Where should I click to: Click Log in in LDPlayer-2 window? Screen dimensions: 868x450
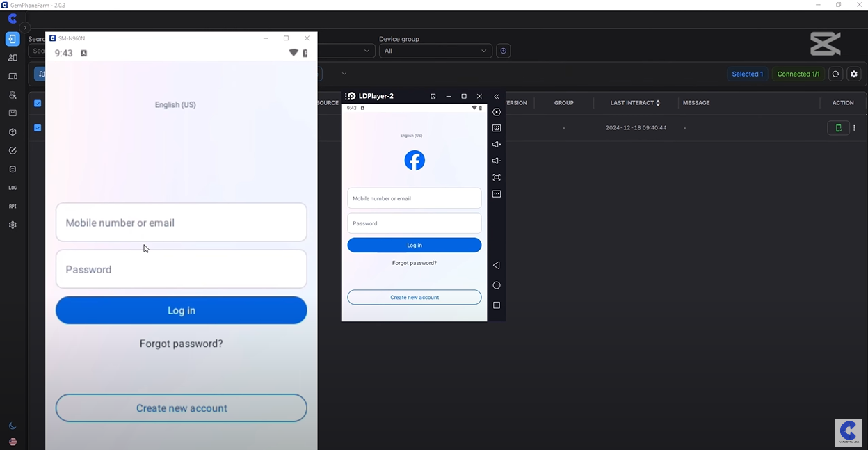tap(415, 245)
